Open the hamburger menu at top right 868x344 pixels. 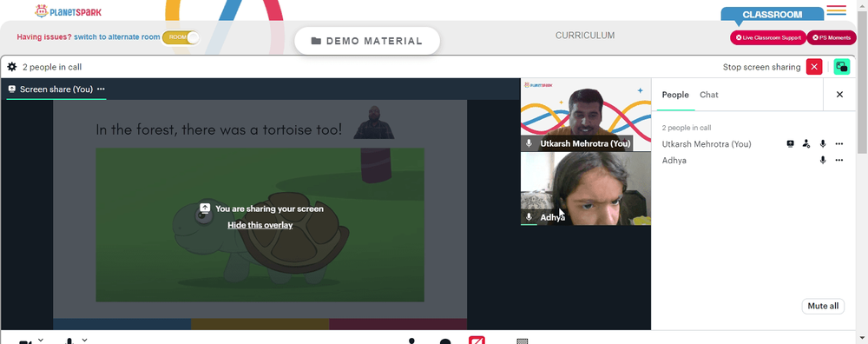tap(837, 10)
